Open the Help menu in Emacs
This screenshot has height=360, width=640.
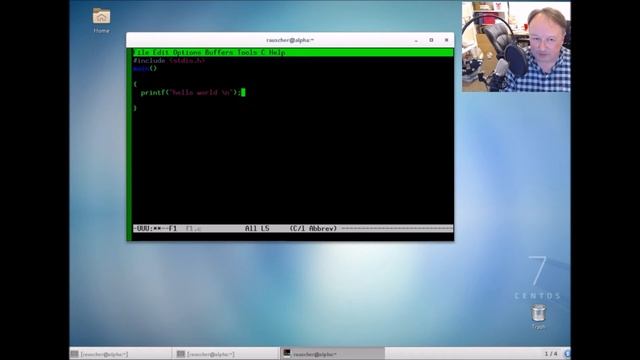click(x=277, y=53)
